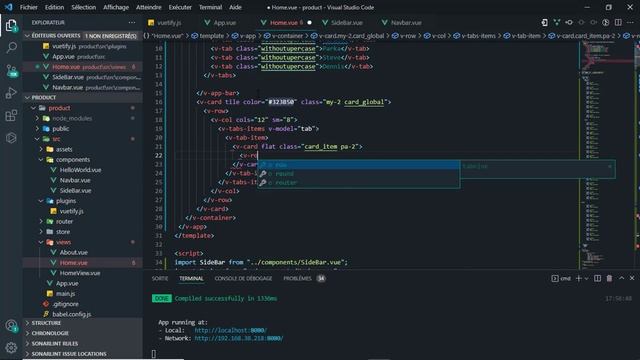The image size is (640, 360).
Task: Open the Explorer view in activity bar
Action: click(11, 26)
